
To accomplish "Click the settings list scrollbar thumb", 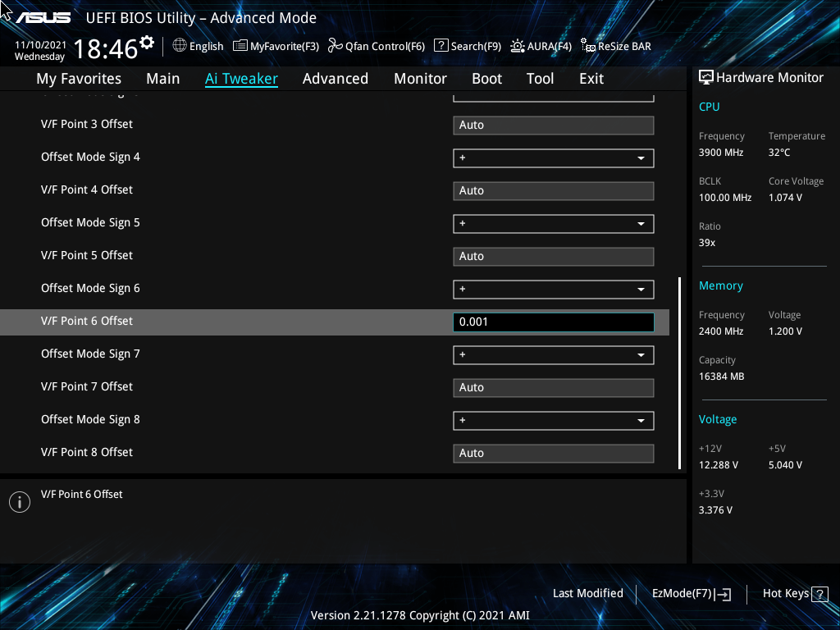I will (x=679, y=373).
